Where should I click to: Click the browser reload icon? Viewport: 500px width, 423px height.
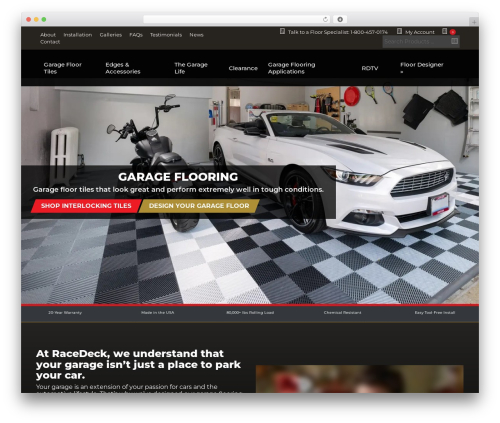325,19
